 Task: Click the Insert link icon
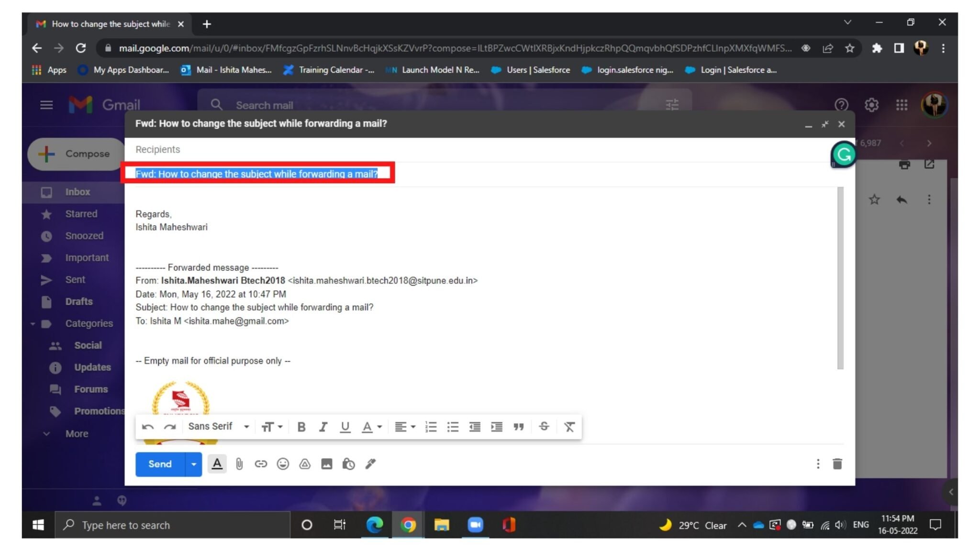click(261, 464)
